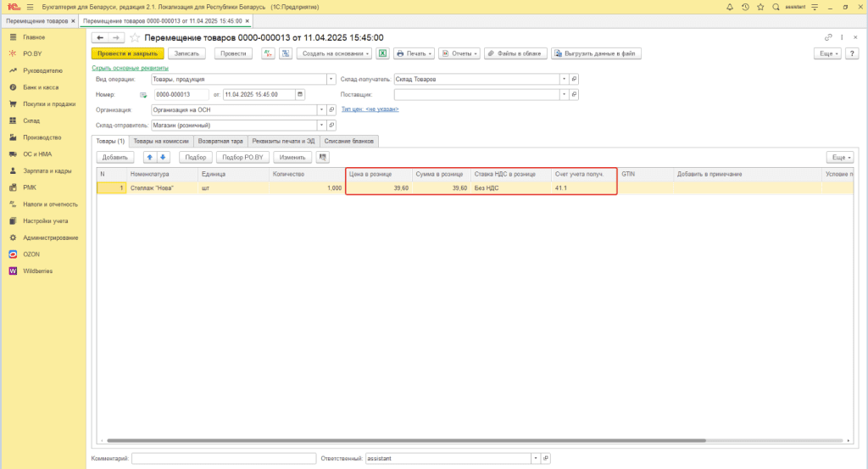Click the Скрыть основные реквизиты link
The width and height of the screenshot is (868, 469).
(x=130, y=68)
